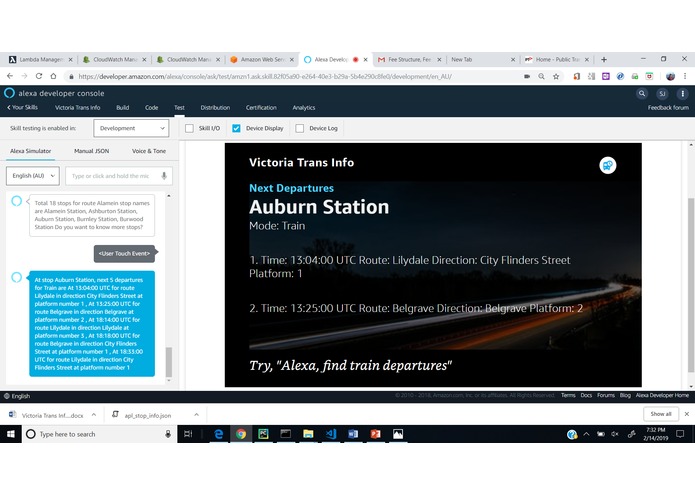The image size is (695, 494).
Task: Click the device display panel scrollbar
Action: click(691, 286)
